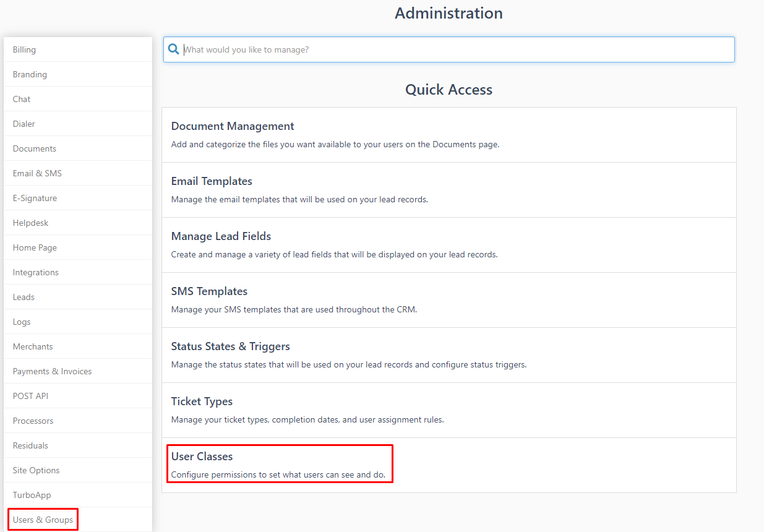Click the search magnifier icon
The height and width of the screenshot is (532, 764).
174,49
